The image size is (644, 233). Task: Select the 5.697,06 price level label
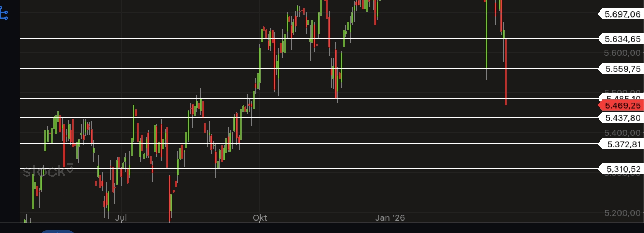pos(621,14)
